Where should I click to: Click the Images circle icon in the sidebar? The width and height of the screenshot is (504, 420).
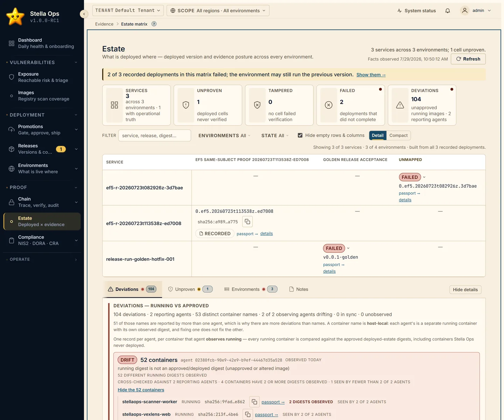point(12,96)
